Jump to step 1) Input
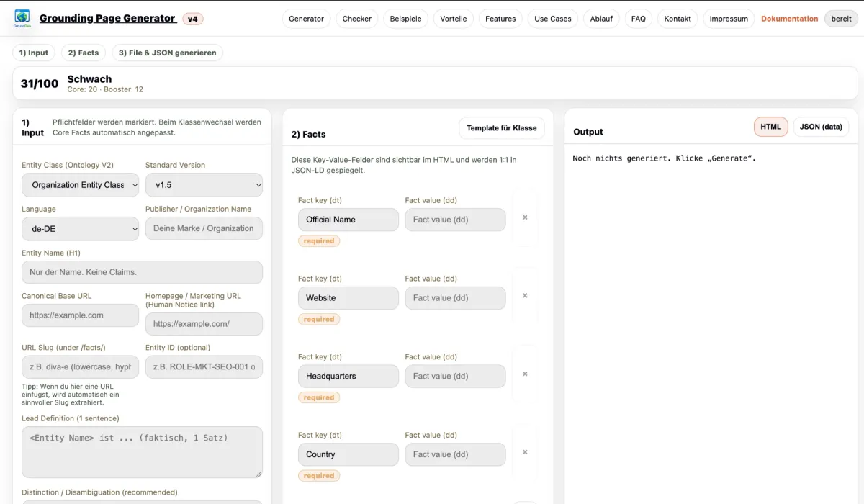This screenshot has height=504, width=864. pos(34,53)
